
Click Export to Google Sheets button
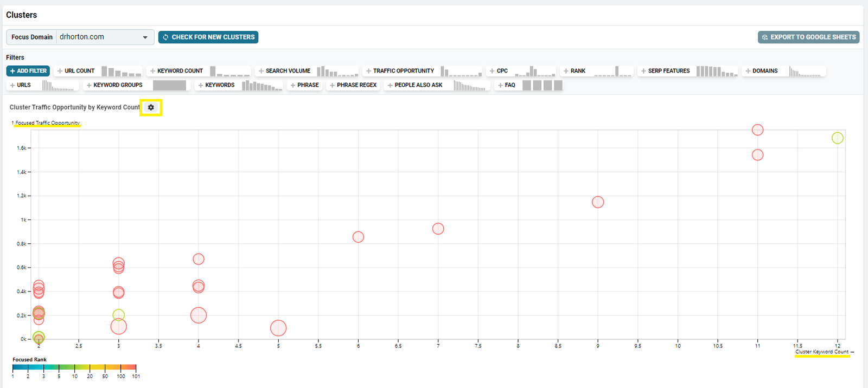[x=808, y=37]
